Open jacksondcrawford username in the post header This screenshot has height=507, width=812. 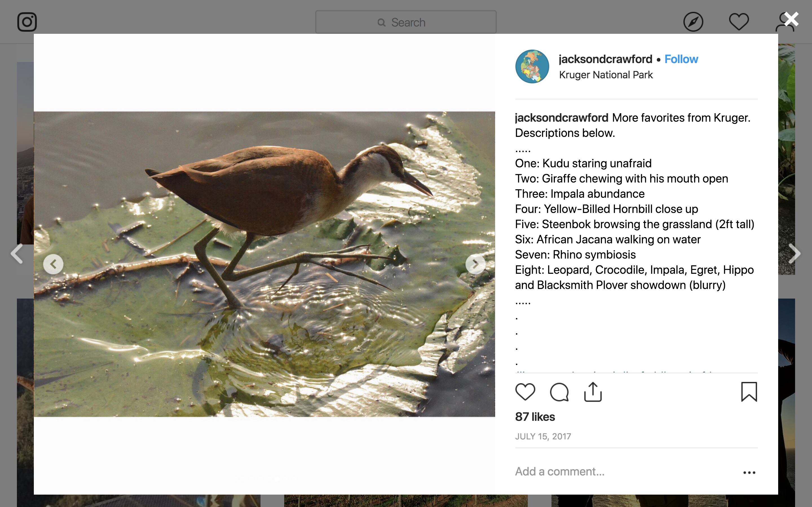605,59
